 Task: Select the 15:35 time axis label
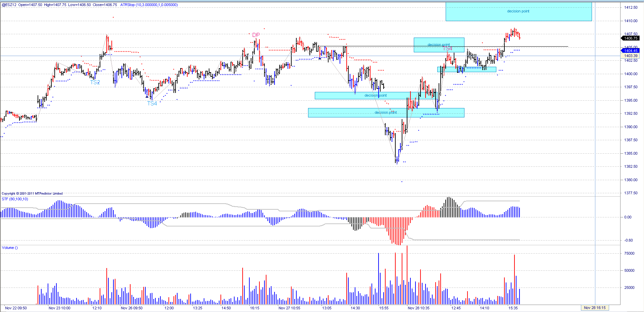(x=513, y=308)
